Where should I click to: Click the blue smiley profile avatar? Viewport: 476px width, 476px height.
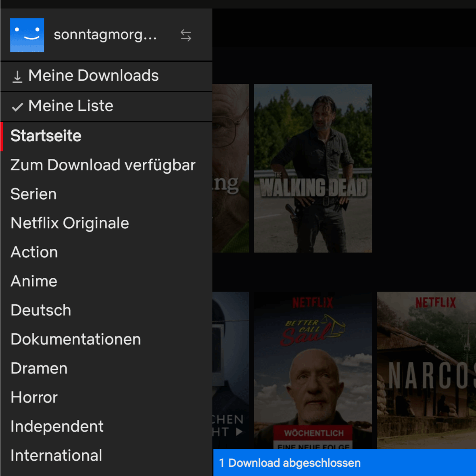click(x=27, y=35)
